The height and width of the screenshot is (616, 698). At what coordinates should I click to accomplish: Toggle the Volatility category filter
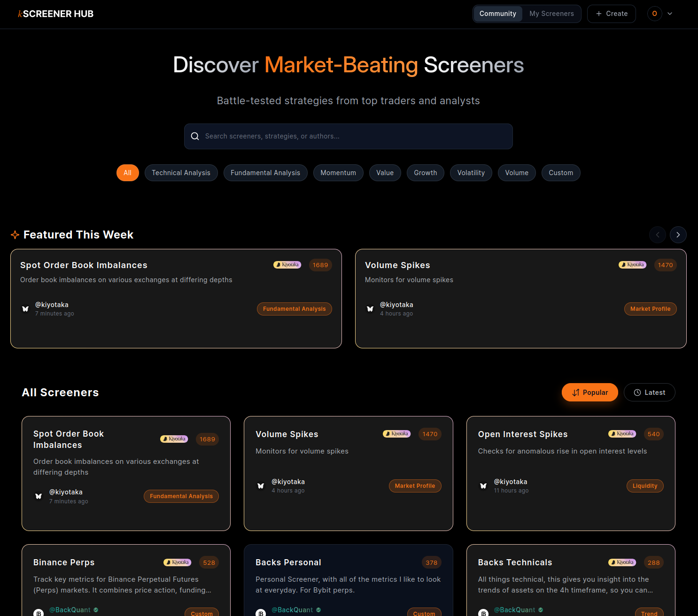coord(471,173)
